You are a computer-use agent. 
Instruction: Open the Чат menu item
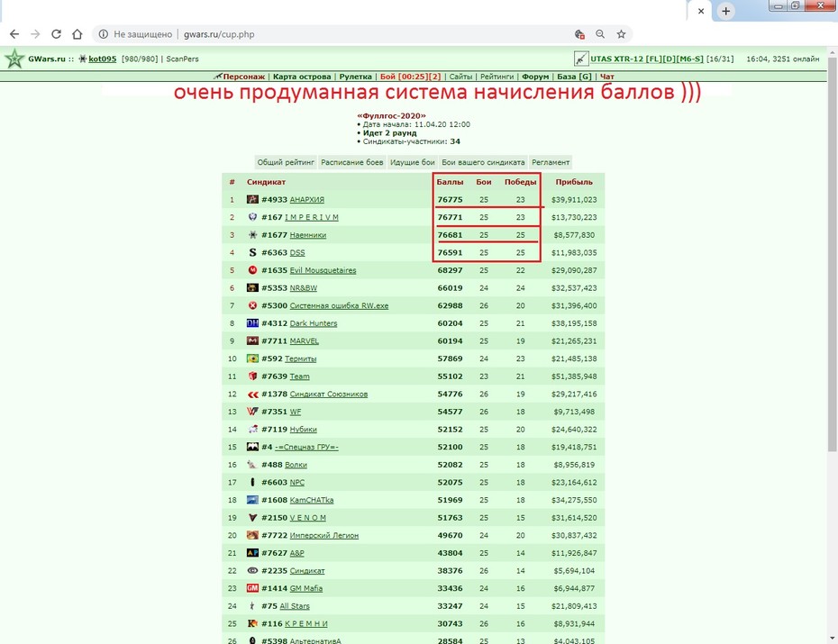point(607,77)
